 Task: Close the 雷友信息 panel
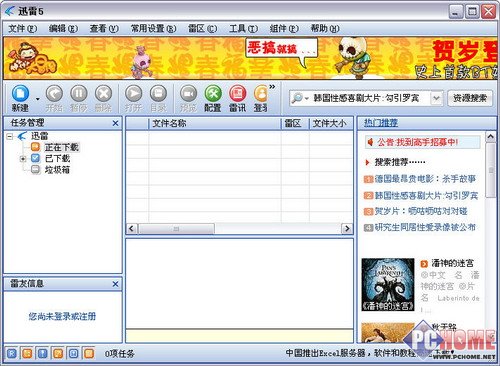(115, 284)
